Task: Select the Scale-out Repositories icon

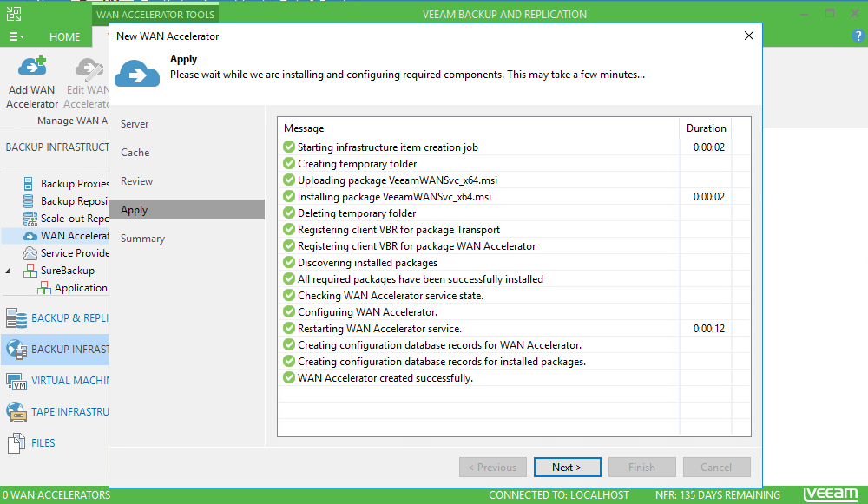Action: point(29,219)
